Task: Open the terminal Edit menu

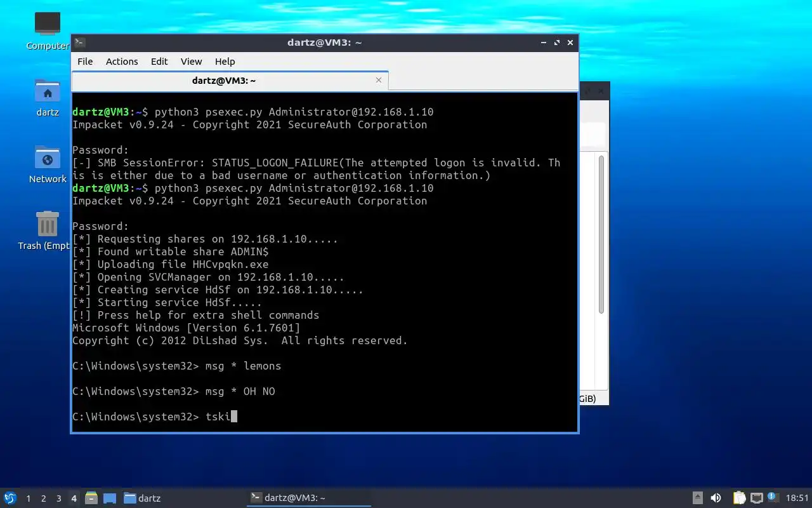Action: (x=159, y=62)
